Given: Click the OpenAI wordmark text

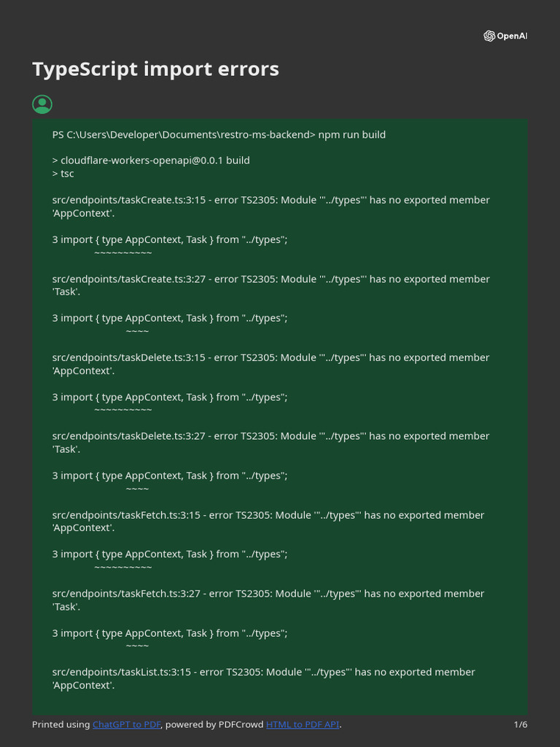Looking at the screenshot, I should coord(512,36).
